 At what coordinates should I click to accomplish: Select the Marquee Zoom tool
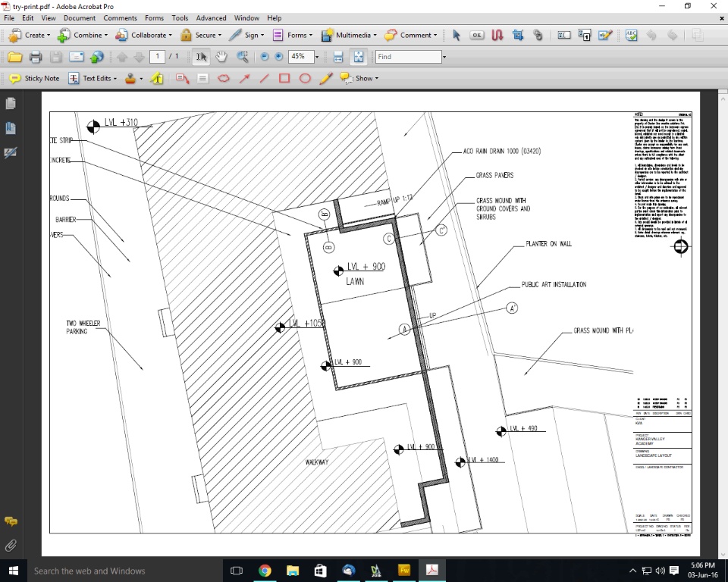243,57
